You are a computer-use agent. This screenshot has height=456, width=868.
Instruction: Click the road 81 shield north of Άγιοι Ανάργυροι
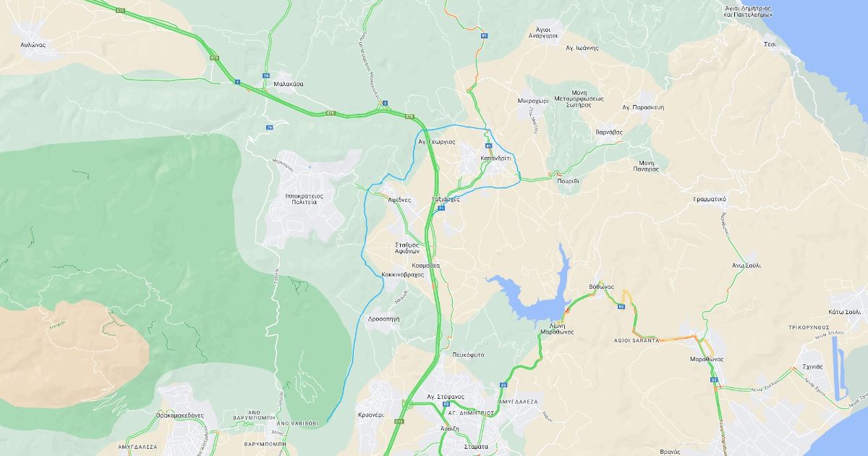pos(484,35)
